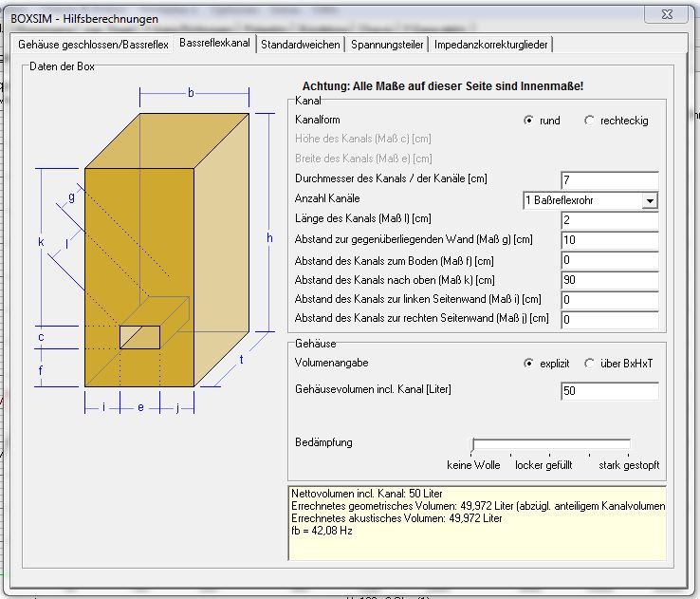
Task: Click the Bedämpfung slider handle
Action: pyautogui.click(x=473, y=445)
